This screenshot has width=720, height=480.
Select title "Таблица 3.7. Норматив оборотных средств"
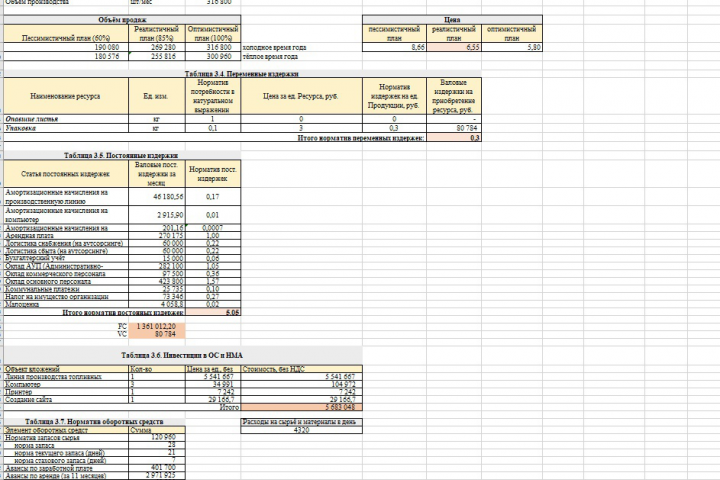pos(94,422)
